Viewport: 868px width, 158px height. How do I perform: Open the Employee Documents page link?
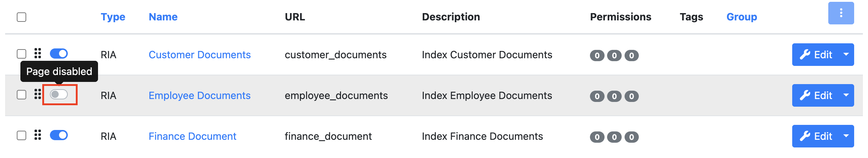pyautogui.click(x=200, y=95)
